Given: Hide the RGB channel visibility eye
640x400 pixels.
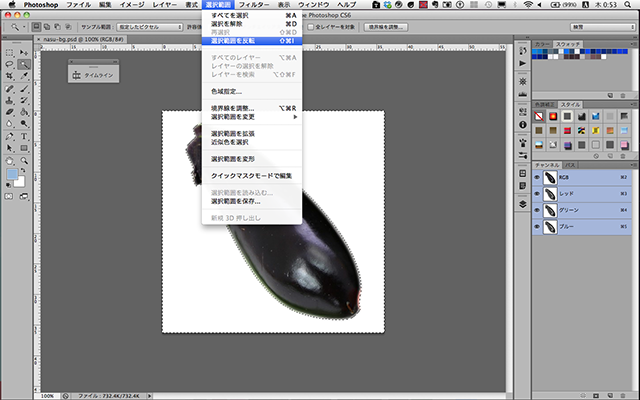Looking at the screenshot, I should tap(537, 177).
